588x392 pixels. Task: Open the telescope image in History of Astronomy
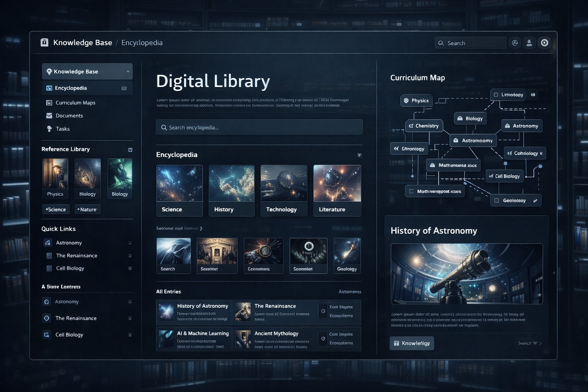pyautogui.click(x=467, y=274)
